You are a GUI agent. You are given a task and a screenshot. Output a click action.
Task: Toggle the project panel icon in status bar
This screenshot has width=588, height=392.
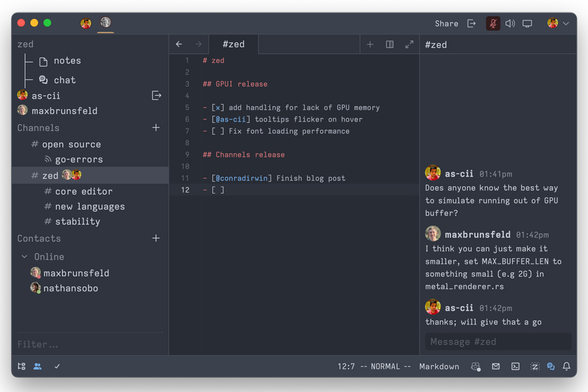22,366
